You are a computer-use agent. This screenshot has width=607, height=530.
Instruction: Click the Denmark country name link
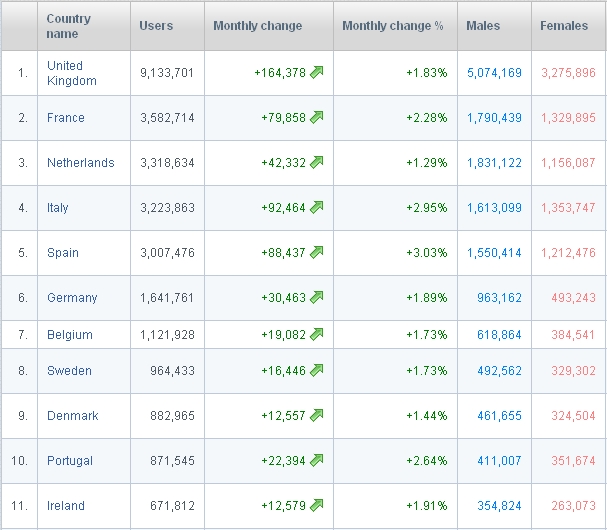coord(72,416)
